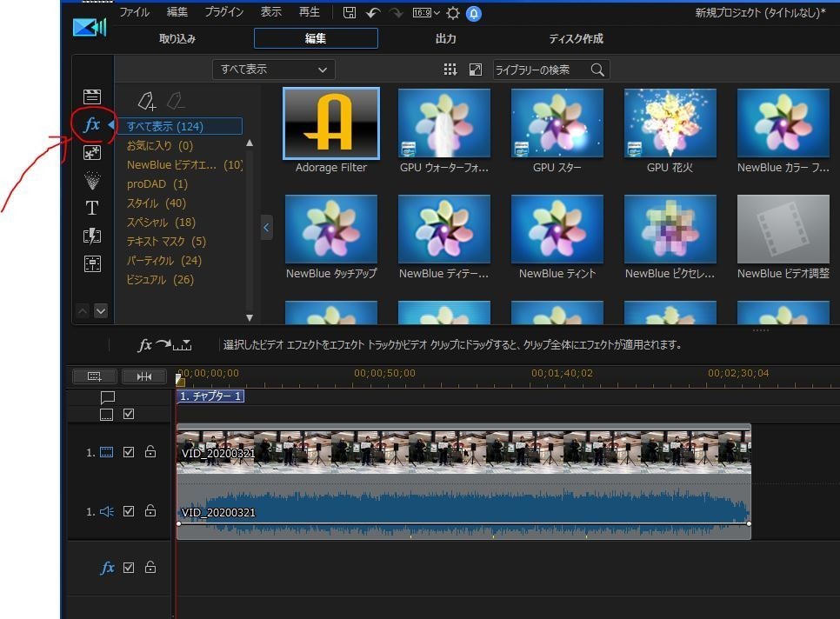Screen dimensions: 840x619
Task: Open the Media Room clapperboard icon
Action: pyautogui.click(x=92, y=97)
